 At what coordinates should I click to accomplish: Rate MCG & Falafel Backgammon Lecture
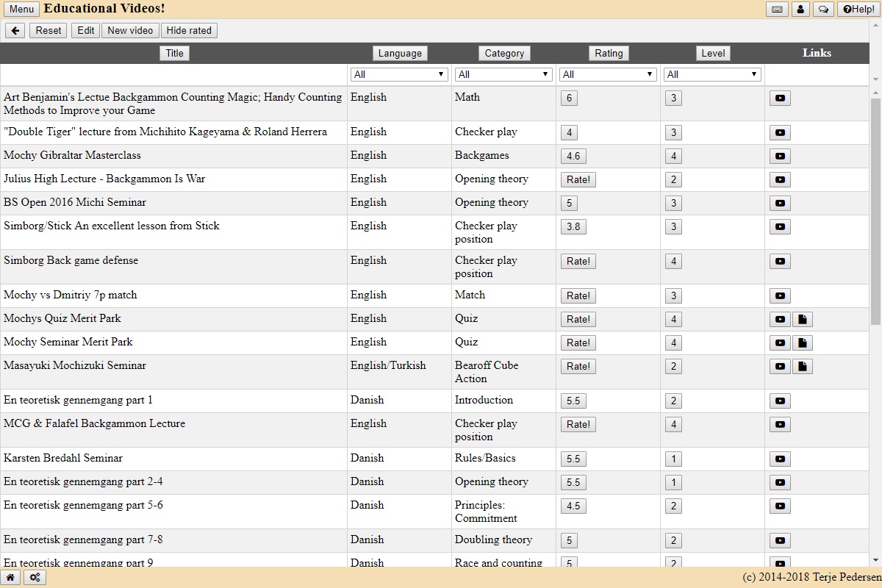click(578, 425)
